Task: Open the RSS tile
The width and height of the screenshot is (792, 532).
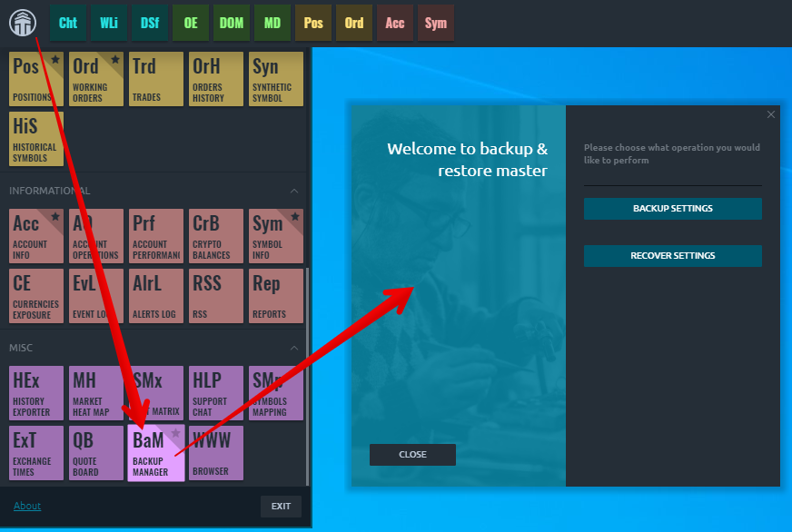Action: [x=216, y=295]
